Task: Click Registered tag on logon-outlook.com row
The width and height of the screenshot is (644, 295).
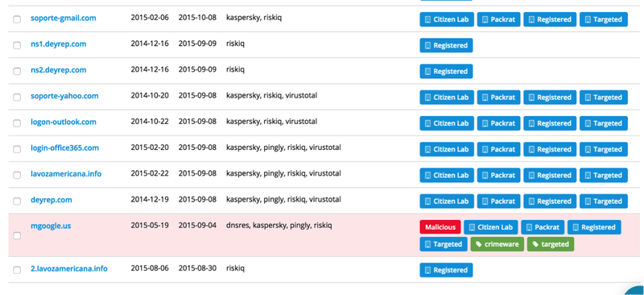Action: pyautogui.click(x=550, y=123)
